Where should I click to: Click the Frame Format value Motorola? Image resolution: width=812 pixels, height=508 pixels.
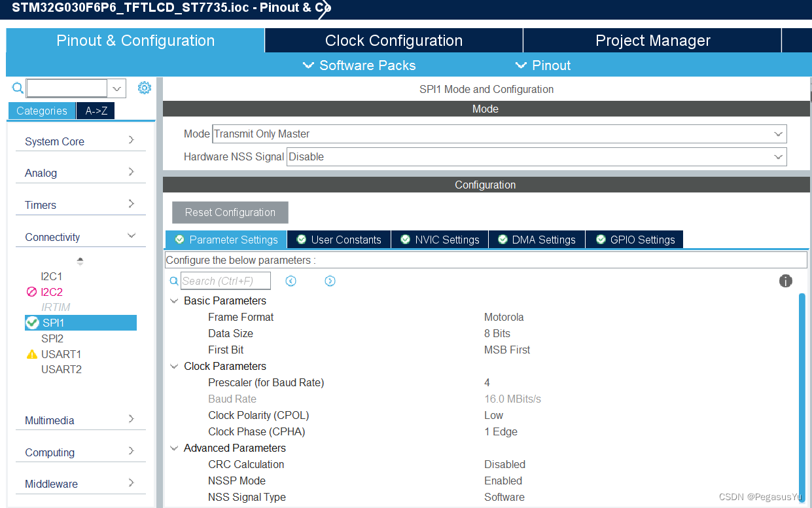(x=504, y=317)
